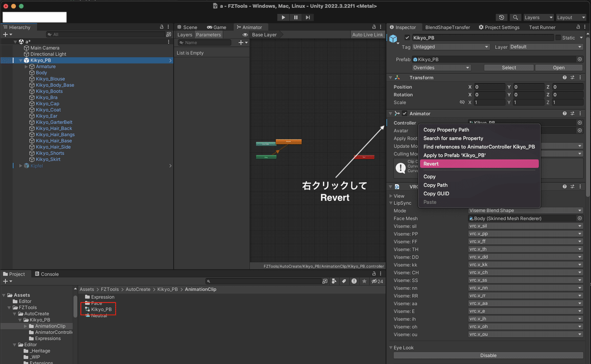Viewport: 591px width, 364px height.
Task: Click the Prefab field object picker icon
Action: (580, 59)
